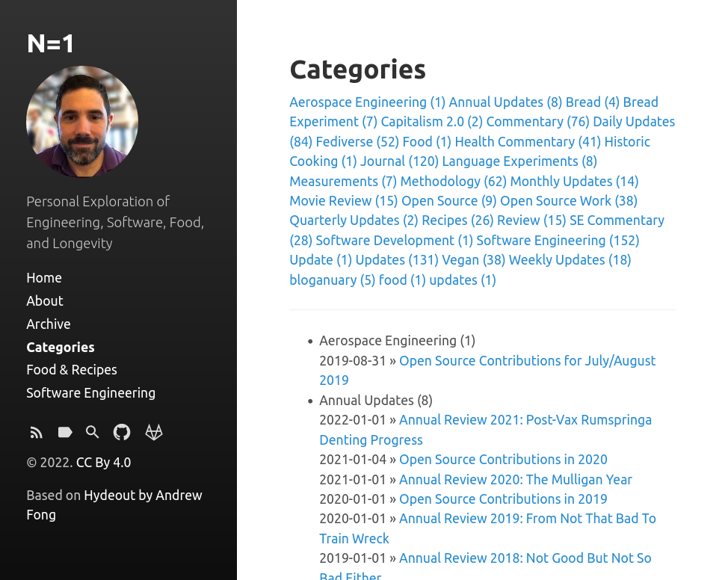728x580 pixels.
Task: Click the tags label icon
Action: 65,433
